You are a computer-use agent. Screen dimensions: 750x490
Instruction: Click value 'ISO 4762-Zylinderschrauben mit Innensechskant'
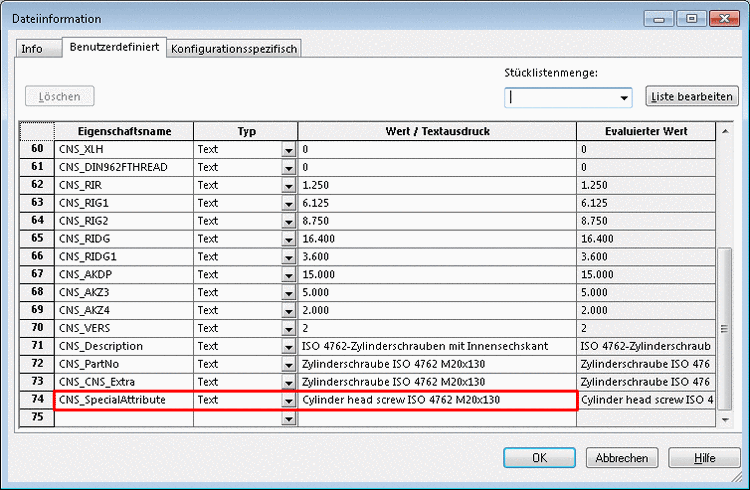click(437, 346)
